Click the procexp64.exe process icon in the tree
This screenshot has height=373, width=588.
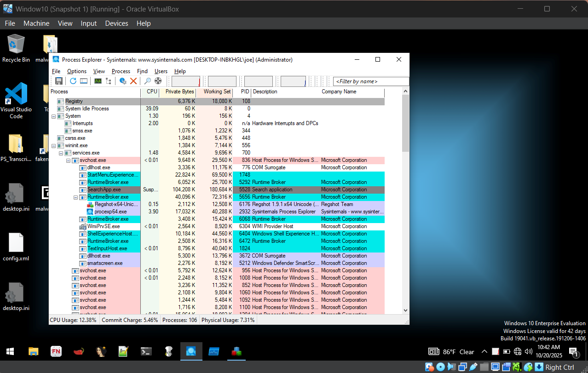click(90, 212)
